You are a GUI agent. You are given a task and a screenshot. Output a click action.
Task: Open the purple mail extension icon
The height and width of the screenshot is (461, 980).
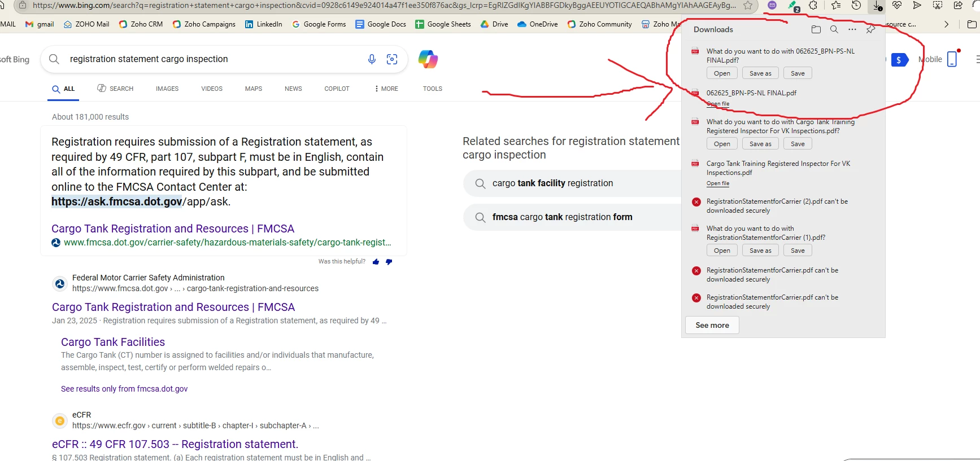[772, 5]
